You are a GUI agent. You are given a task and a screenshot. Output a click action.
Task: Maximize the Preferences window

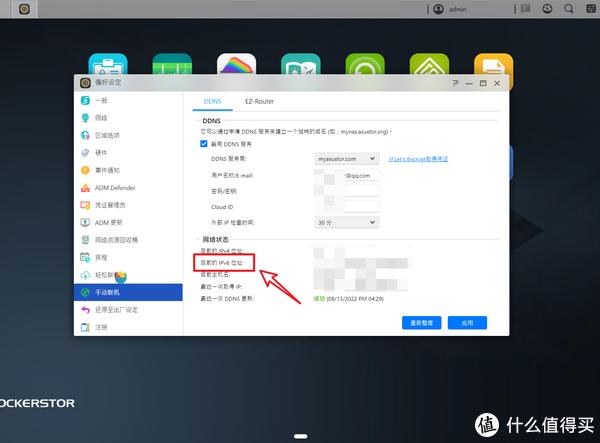point(483,83)
